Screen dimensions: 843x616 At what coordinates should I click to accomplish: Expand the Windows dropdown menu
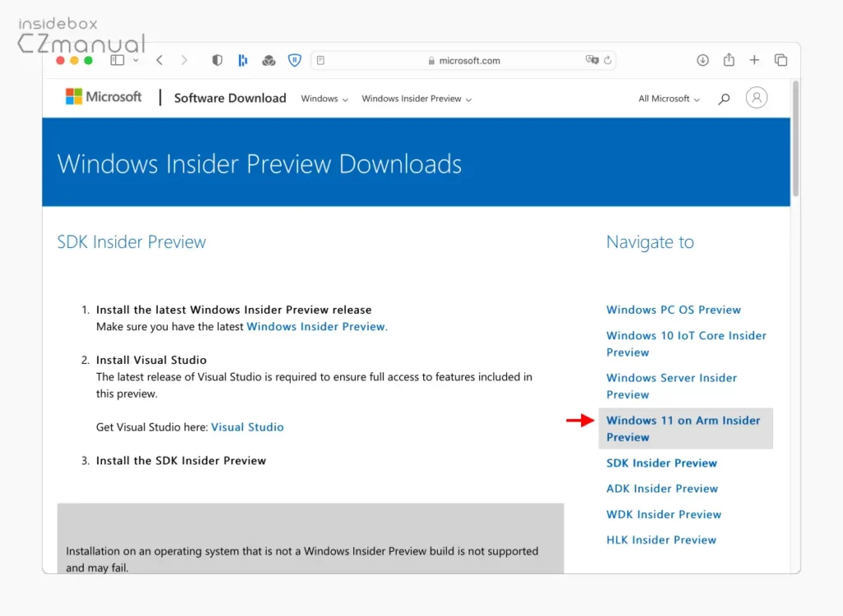324,99
